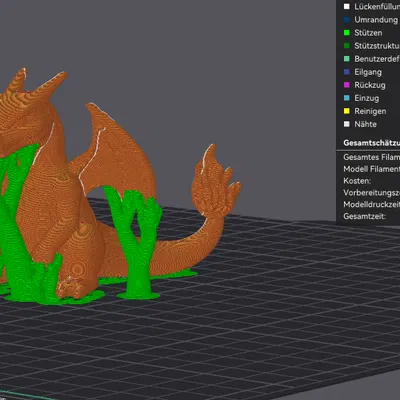Click the Lückenfüllung white color swatch
Image resolution: width=400 pixels, height=400 pixels.
pos(347,6)
